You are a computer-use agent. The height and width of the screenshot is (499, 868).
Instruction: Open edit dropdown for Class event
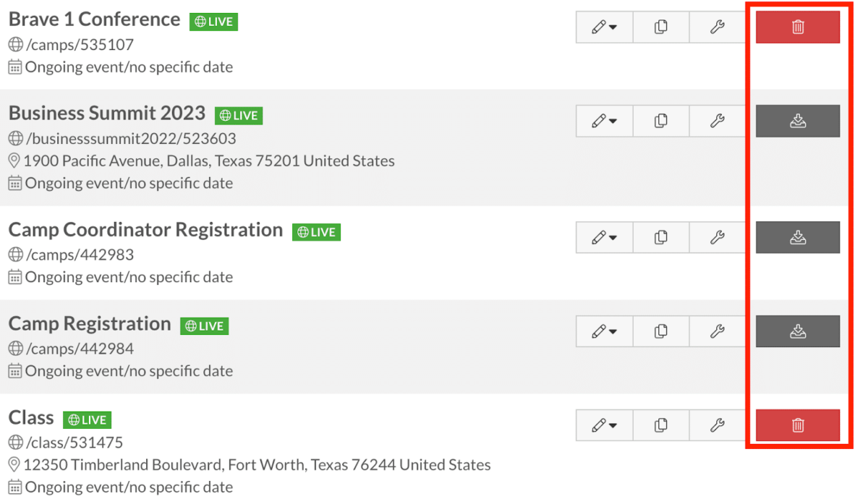click(x=604, y=425)
